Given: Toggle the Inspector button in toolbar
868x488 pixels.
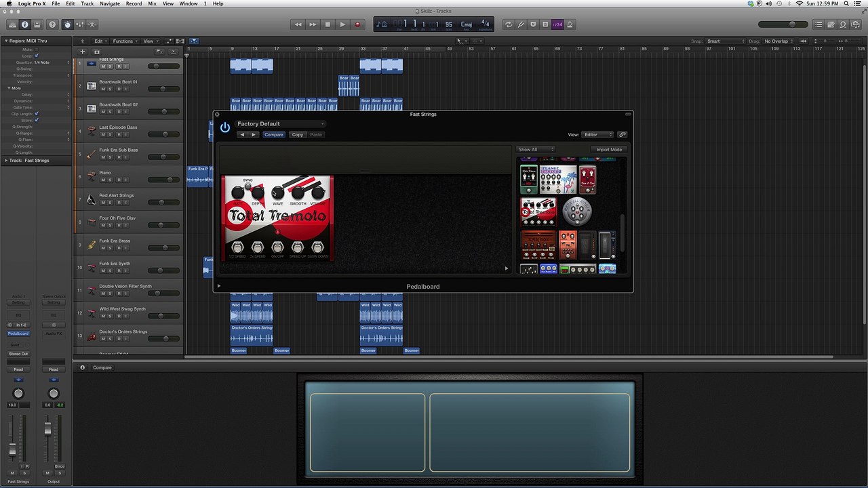Looking at the screenshot, I should tap(25, 24).
